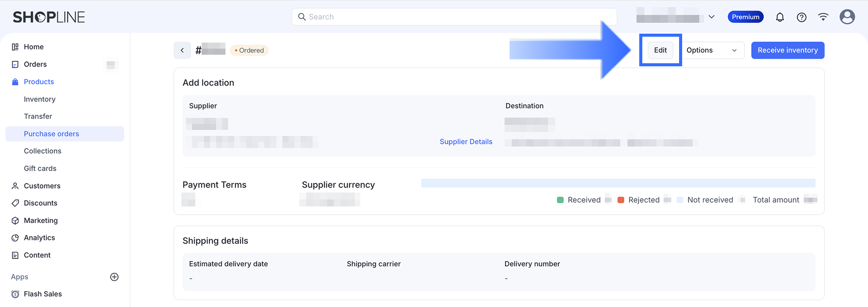Click the Edit button
This screenshot has width=868, height=307.
pos(661,50)
